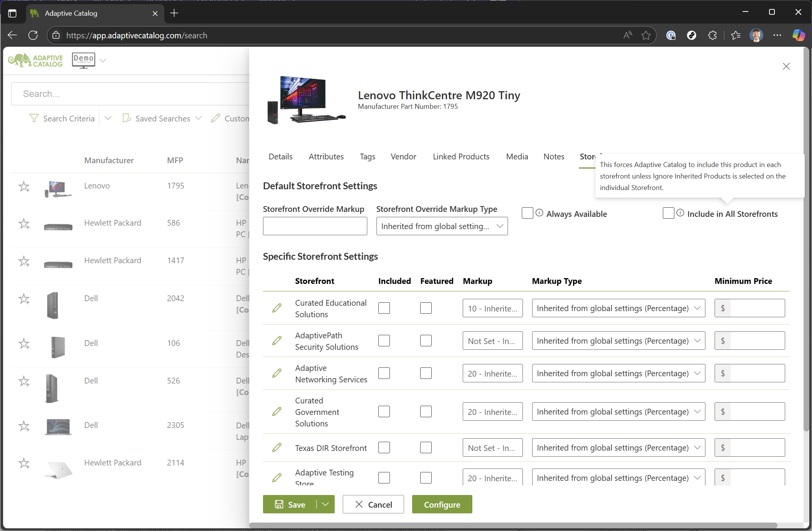This screenshot has height=531, width=812.
Task: Click the Always Available info icon
Action: [x=539, y=213]
